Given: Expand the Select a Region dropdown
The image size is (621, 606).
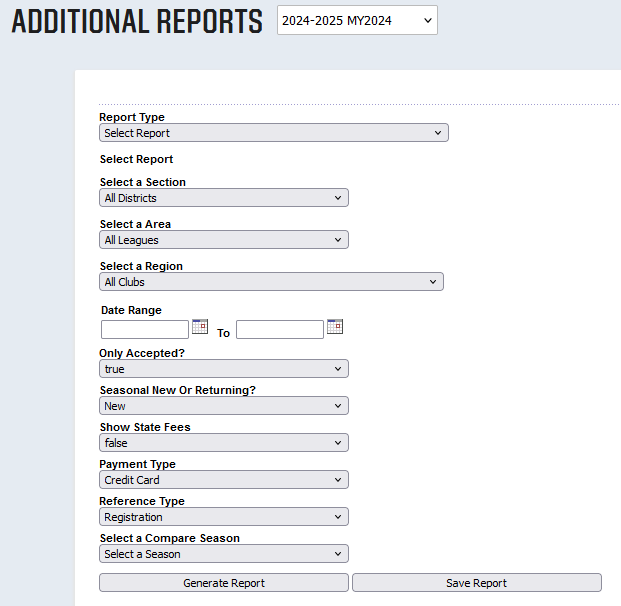Looking at the screenshot, I should click(271, 282).
